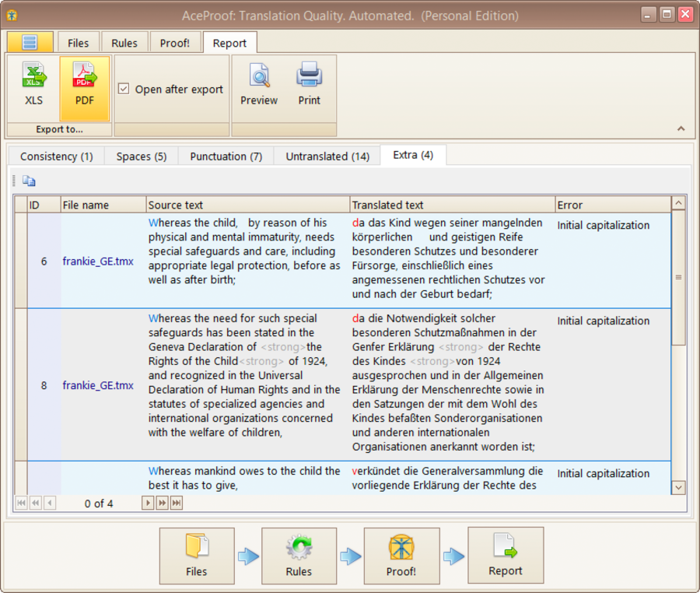Open the Punctuation (7) tab
The image size is (700, 593).
click(226, 156)
